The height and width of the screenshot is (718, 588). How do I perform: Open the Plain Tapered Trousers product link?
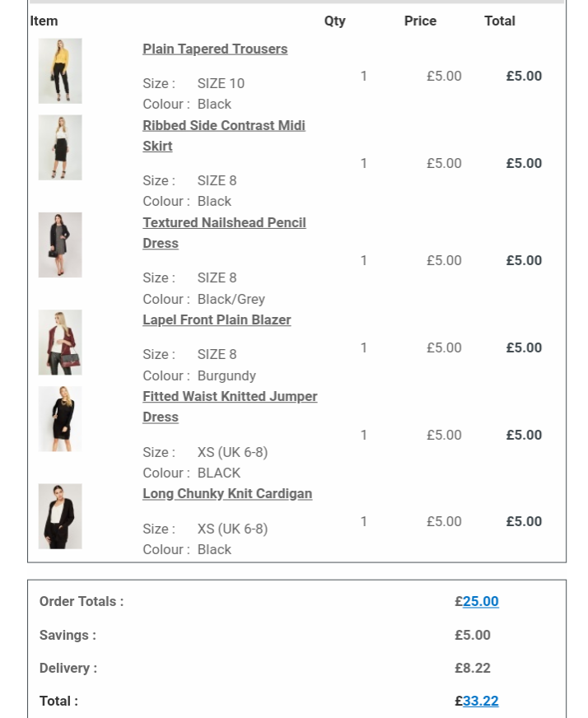pos(215,49)
